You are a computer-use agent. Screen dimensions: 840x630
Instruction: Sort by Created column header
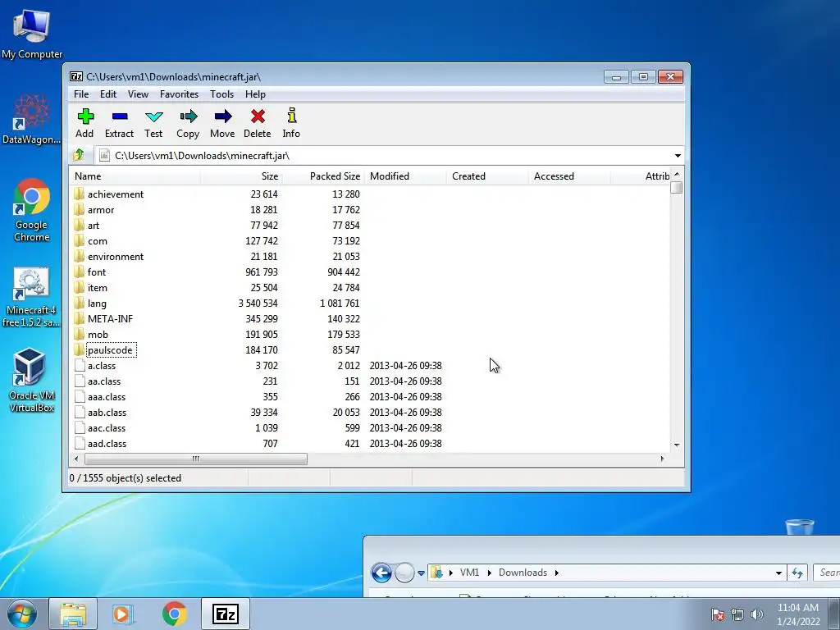click(487, 176)
